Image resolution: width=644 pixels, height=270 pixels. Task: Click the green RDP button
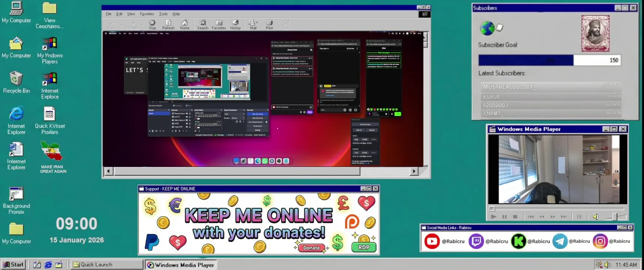pyautogui.click(x=364, y=247)
